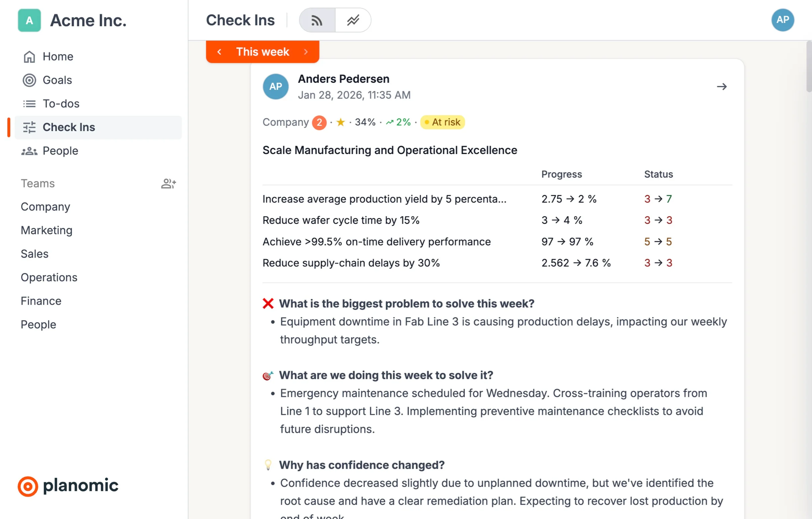
Task: Click the At risk status badge
Action: click(x=442, y=122)
